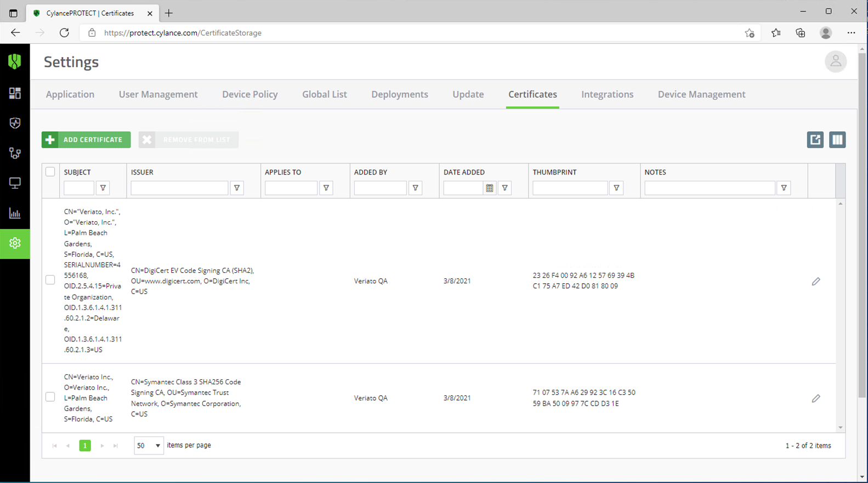The width and height of the screenshot is (868, 483).
Task: Click the thumbprint starting with 71 07 53
Action: point(584,398)
